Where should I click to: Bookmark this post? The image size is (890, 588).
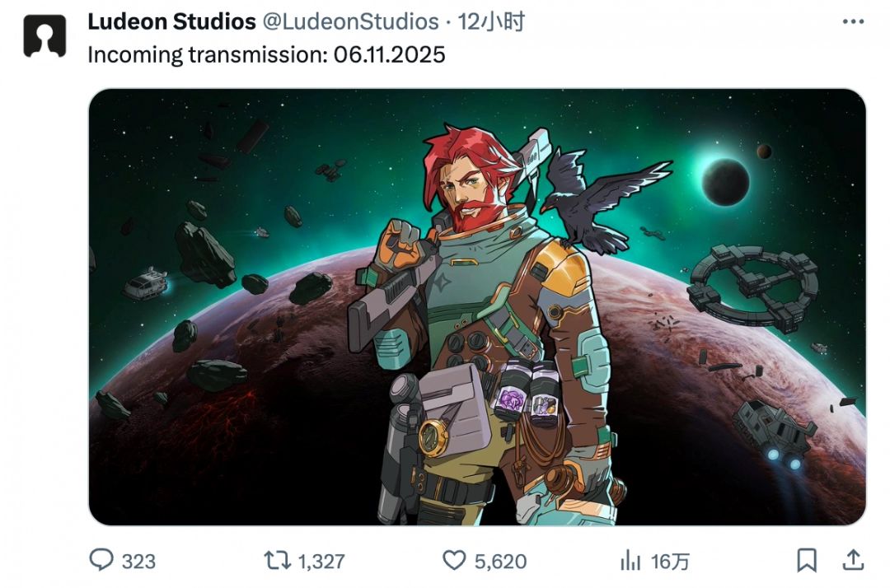[807, 561]
